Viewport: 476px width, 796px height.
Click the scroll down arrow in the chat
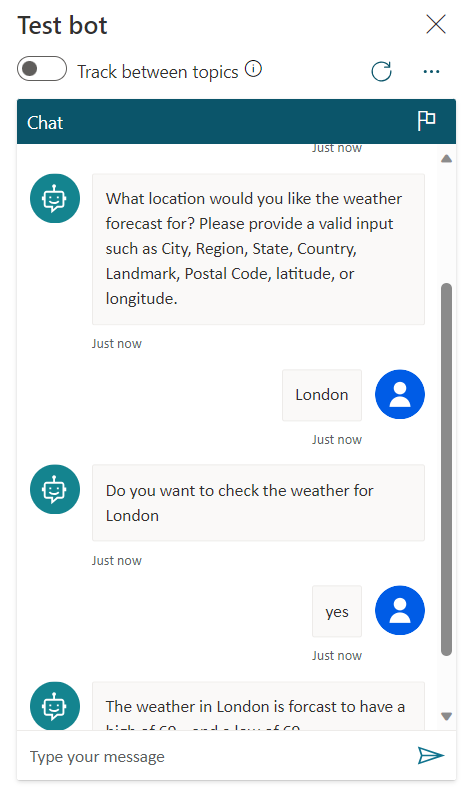tap(447, 717)
